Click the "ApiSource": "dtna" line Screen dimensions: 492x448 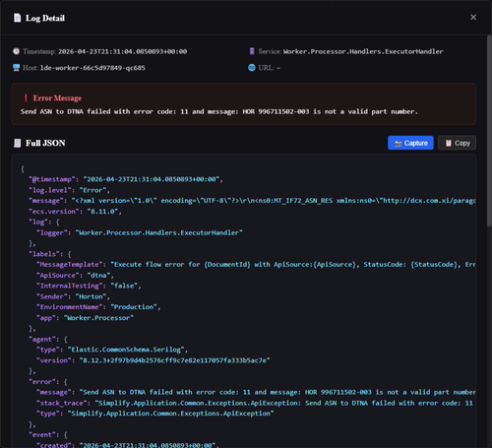(x=75, y=275)
